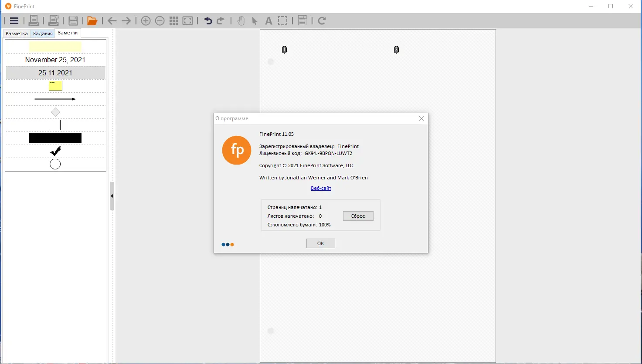Viewport: 642px width, 364px height.
Task: Click the second printer icon with settings
Action: pyautogui.click(x=54, y=20)
